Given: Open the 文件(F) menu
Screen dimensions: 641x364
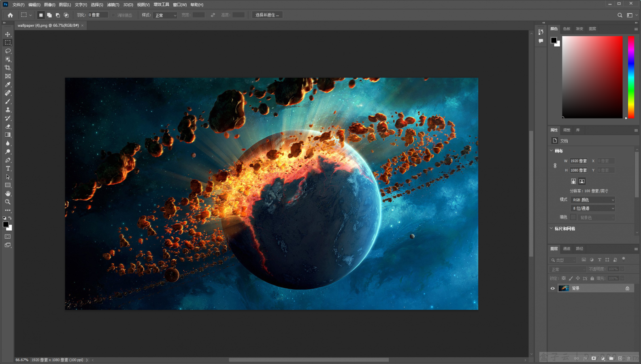Looking at the screenshot, I should pyautogui.click(x=18, y=5).
